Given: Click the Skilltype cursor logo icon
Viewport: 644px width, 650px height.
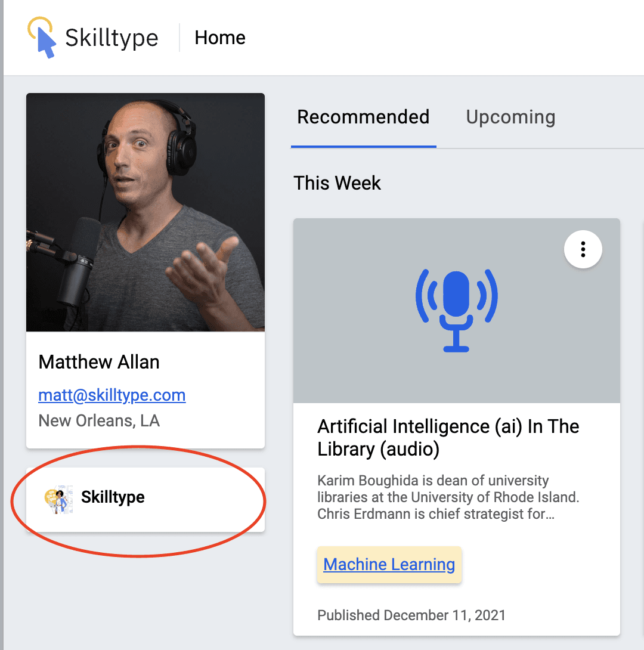Looking at the screenshot, I should tap(41, 38).
